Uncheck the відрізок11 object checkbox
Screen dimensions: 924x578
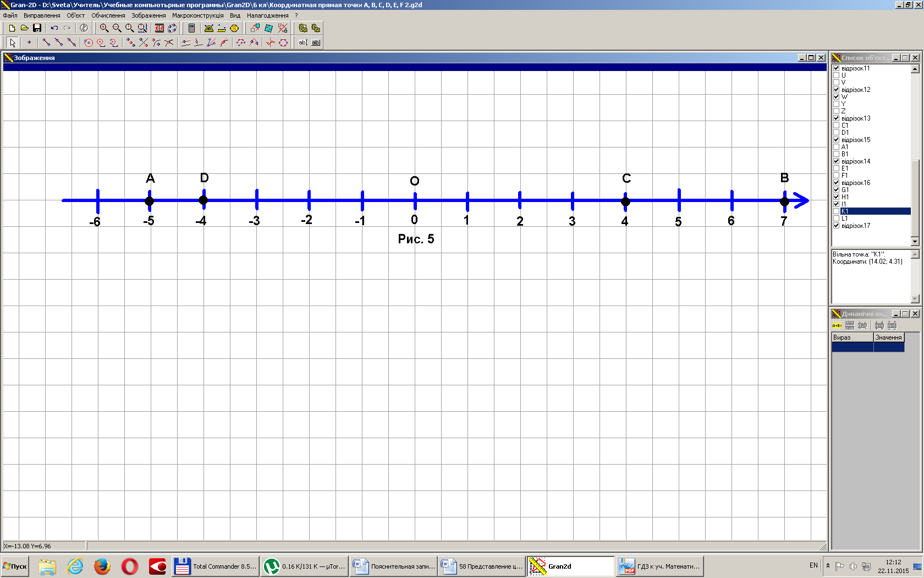pos(836,68)
